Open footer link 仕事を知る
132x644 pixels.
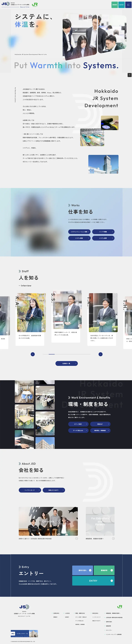56,613
